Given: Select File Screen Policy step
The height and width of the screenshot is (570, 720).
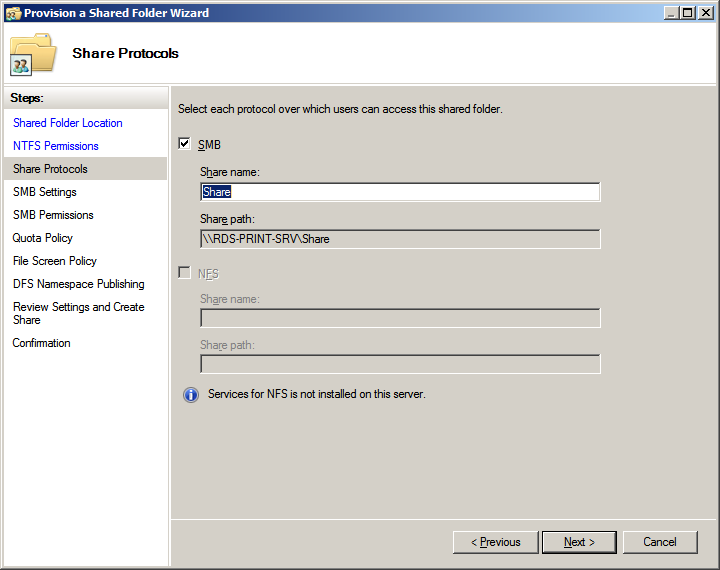Looking at the screenshot, I should point(55,261).
